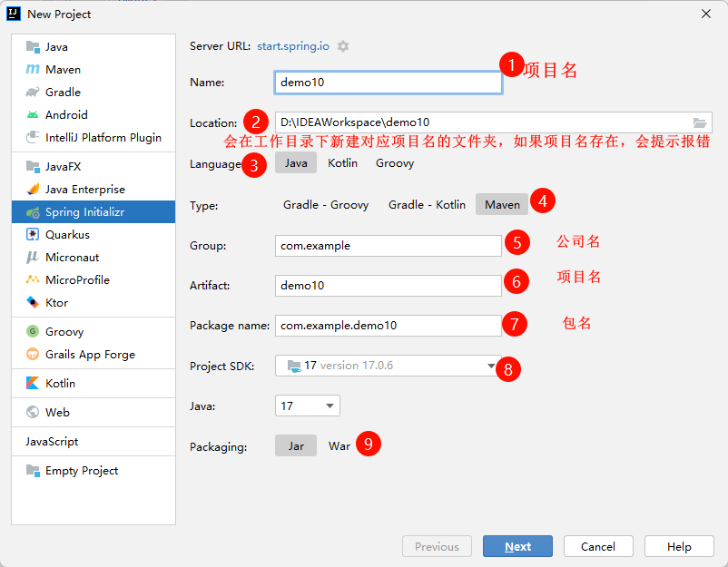Click the Cancel button
The height and width of the screenshot is (567, 728).
(598, 546)
